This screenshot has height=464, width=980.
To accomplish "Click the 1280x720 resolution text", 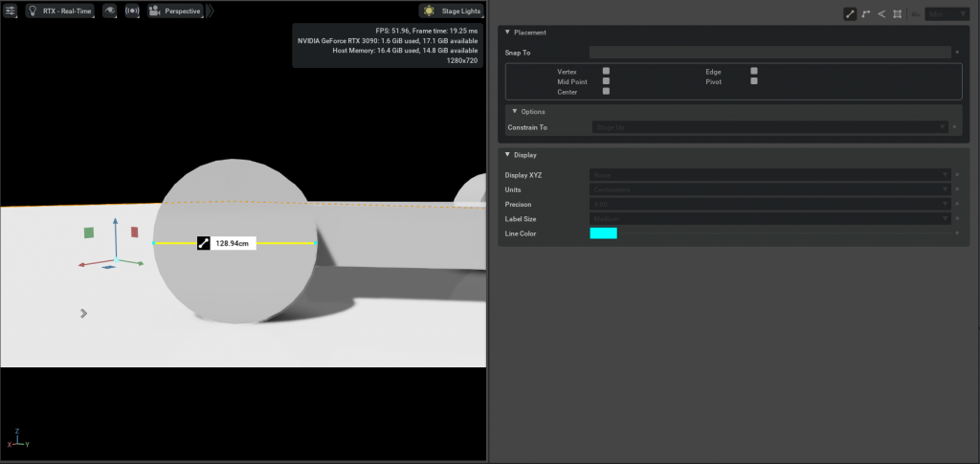I will pyautogui.click(x=462, y=60).
